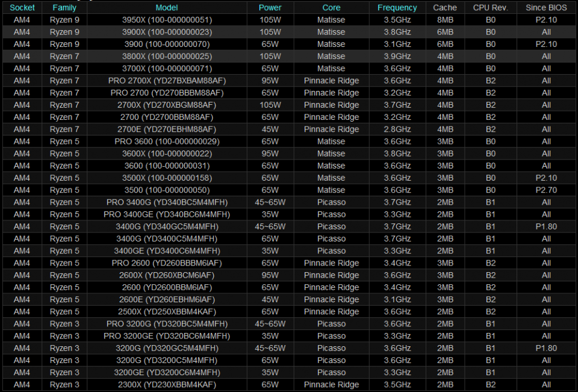This screenshot has width=578, height=392.
Task: Select PRO 3400GE (YD340BC6M4MFH) model
Action: (x=167, y=214)
